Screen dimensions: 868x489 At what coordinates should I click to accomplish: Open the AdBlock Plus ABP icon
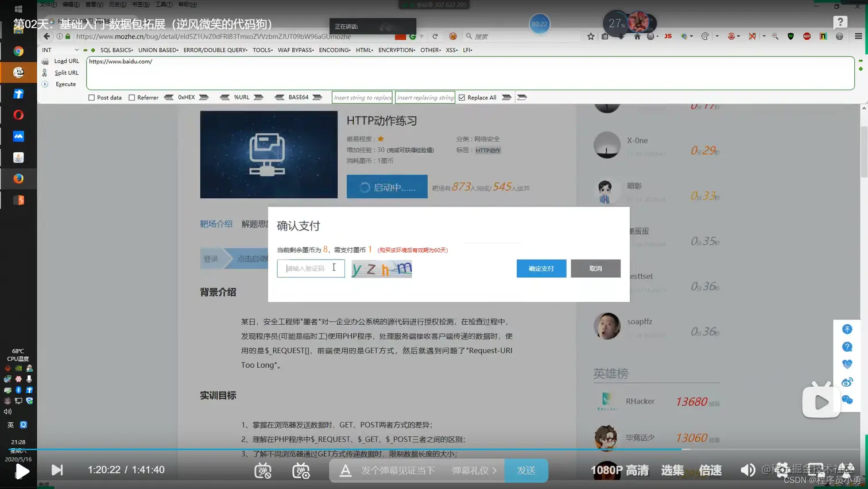point(807,36)
